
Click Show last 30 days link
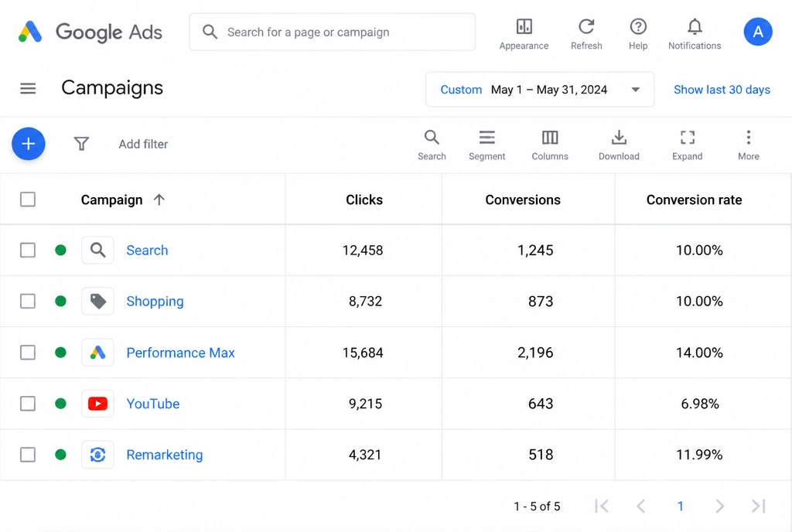pos(722,90)
